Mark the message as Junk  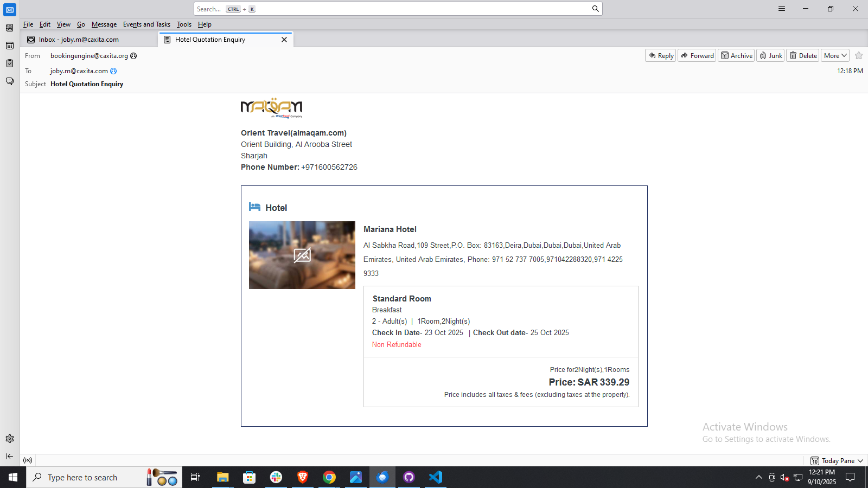point(770,55)
